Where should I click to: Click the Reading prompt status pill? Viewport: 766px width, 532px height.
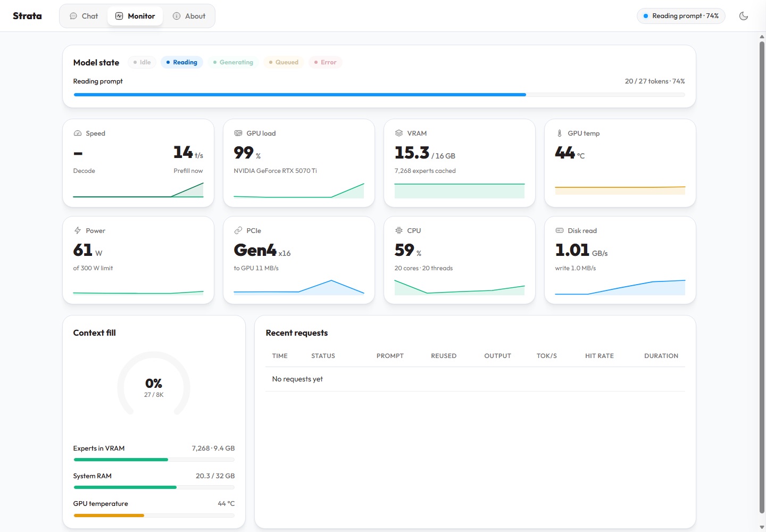[x=681, y=16]
